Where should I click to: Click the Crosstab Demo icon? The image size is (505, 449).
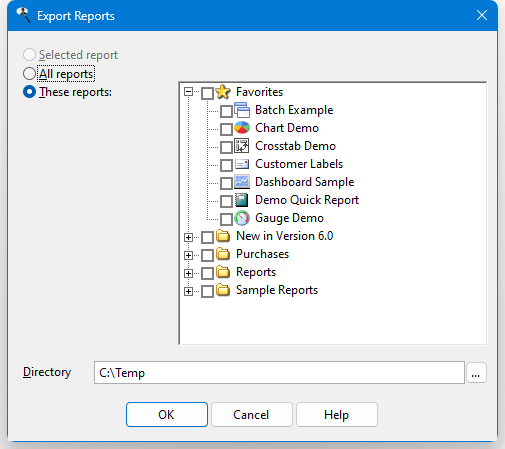click(242, 146)
